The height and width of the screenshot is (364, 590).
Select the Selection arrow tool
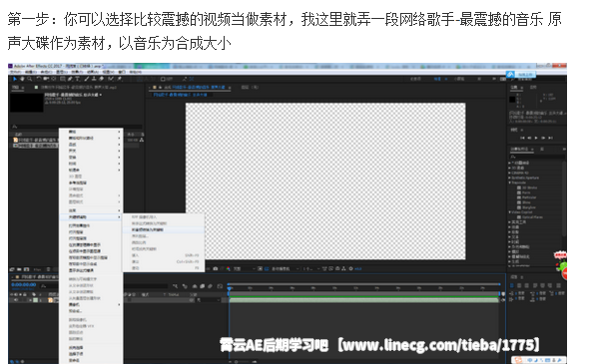(15, 79)
